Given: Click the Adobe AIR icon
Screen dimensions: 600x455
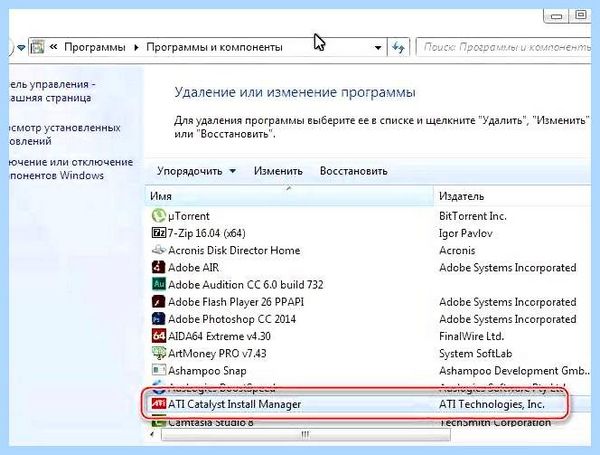Looking at the screenshot, I should tap(158, 267).
